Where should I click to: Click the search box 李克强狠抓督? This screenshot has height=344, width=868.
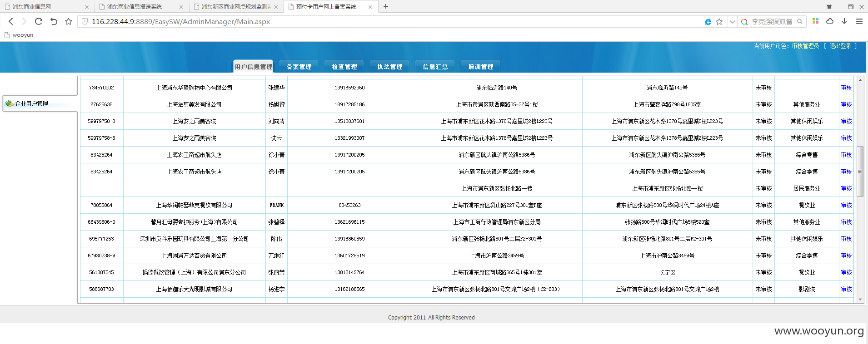[771, 22]
